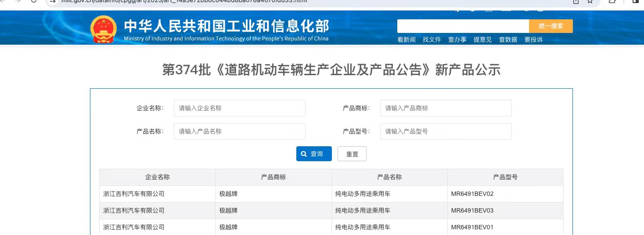Focus the 产品名称 input field

[239, 131]
